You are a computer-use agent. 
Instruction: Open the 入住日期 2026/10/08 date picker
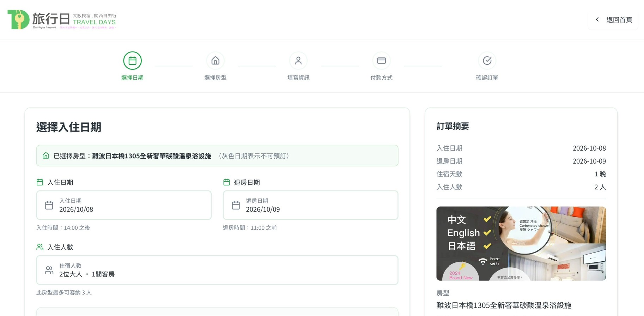pos(124,205)
